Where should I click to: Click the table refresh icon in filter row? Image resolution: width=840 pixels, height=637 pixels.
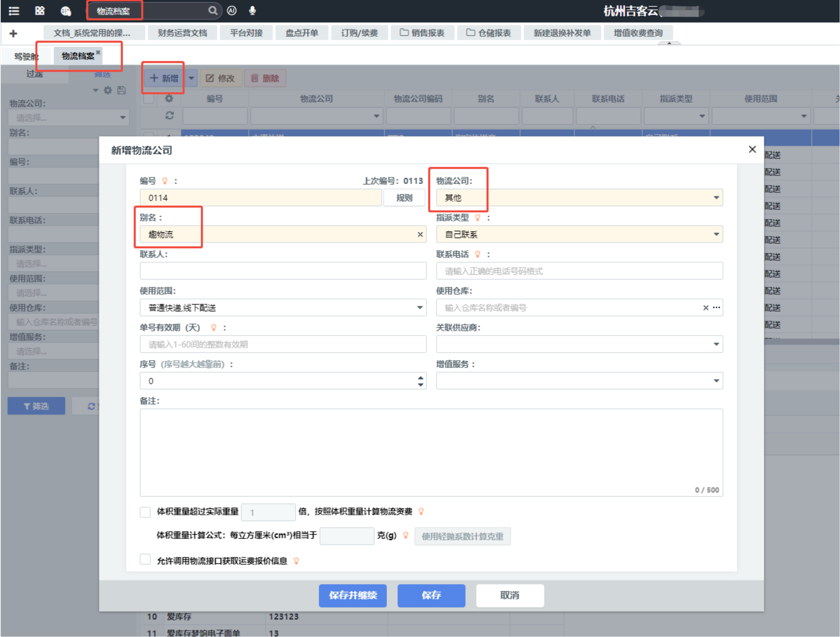[x=169, y=116]
